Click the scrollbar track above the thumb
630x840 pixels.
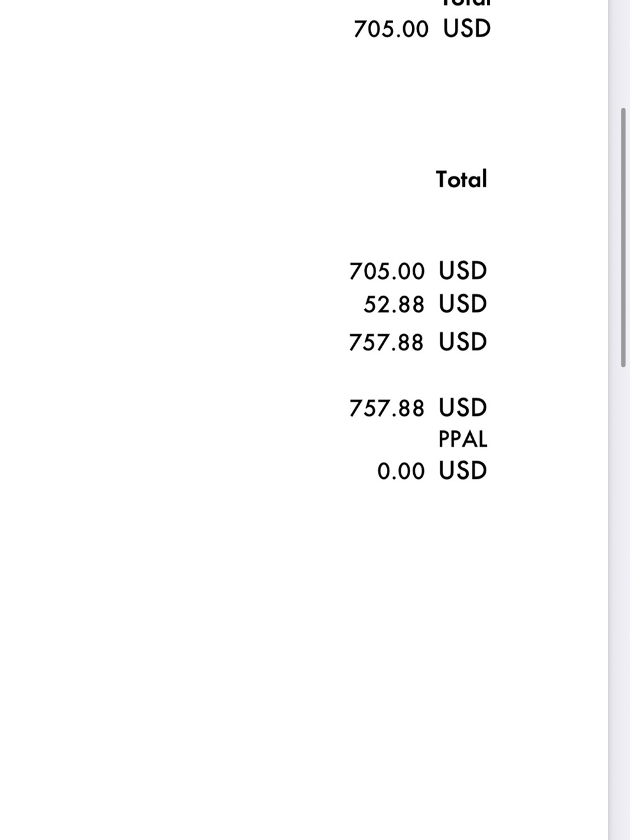point(624,54)
